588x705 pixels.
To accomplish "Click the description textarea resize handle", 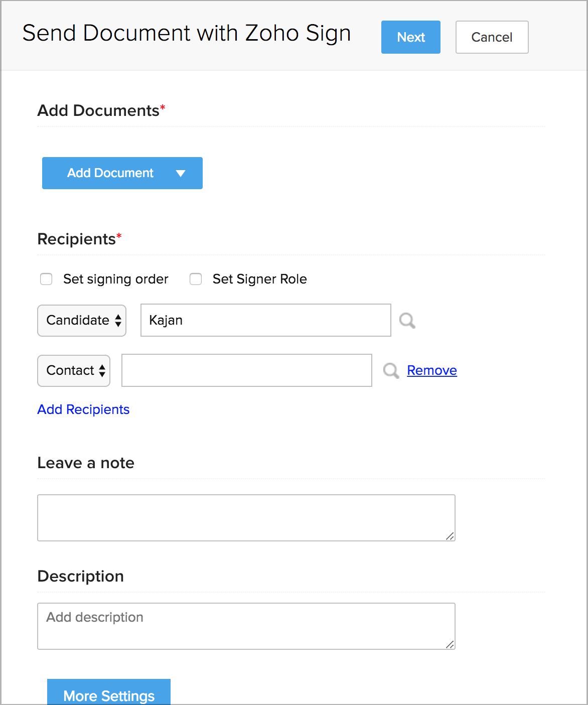I will coord(450,644).
